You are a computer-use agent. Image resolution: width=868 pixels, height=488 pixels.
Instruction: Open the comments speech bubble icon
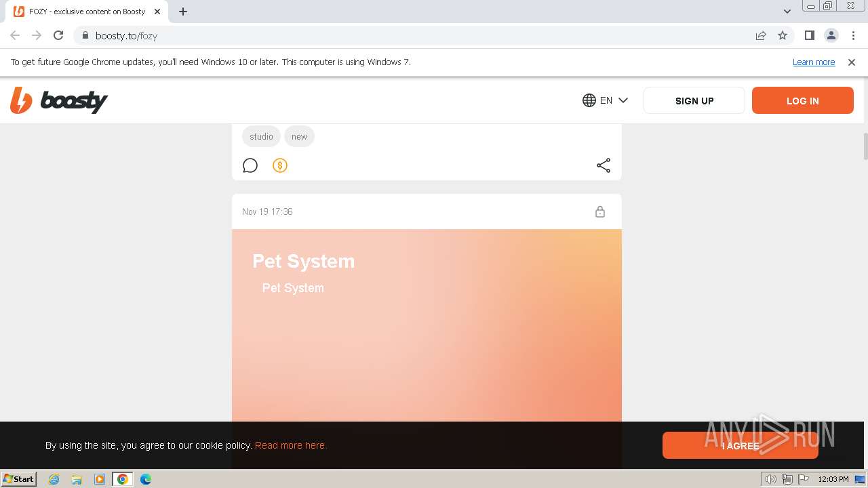[250, 165]
